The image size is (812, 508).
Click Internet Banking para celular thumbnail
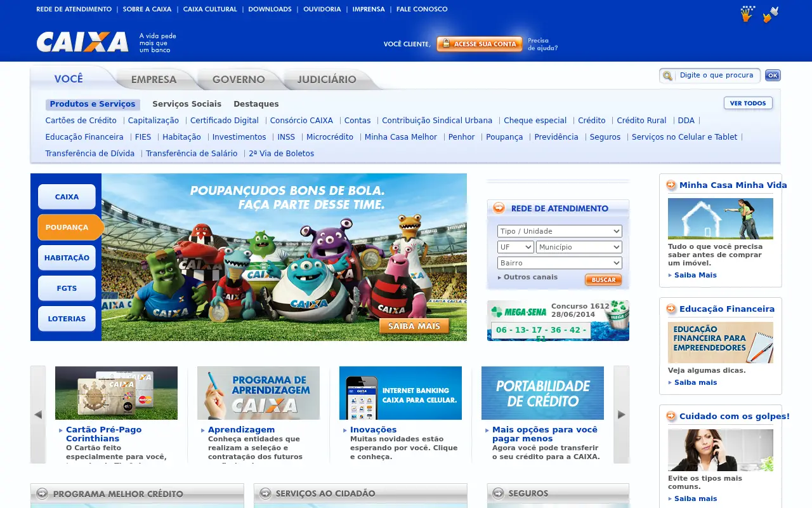(x=400, y=393)
